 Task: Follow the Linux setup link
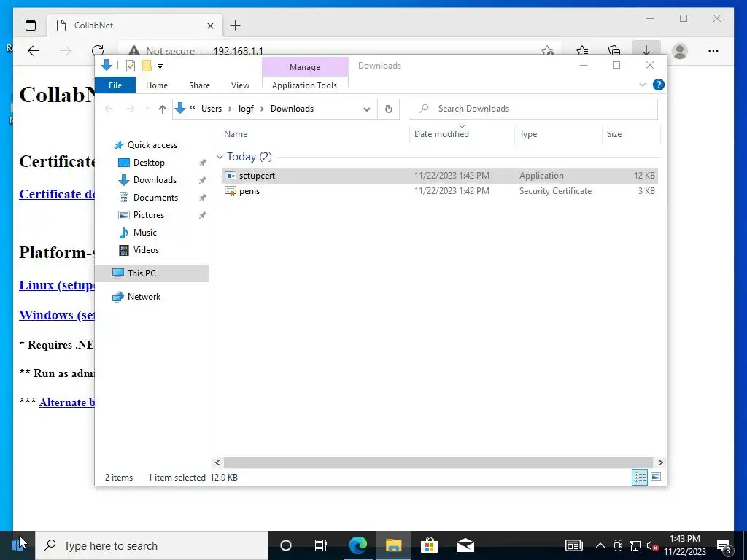click(x=57, y=285)
